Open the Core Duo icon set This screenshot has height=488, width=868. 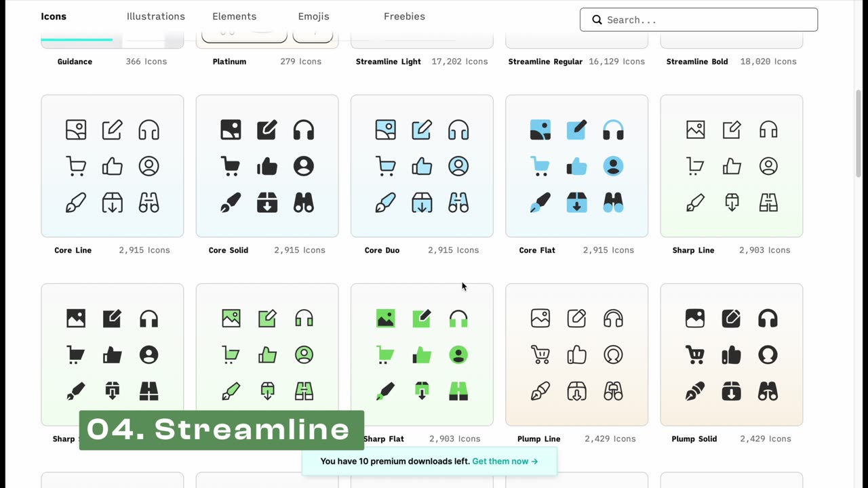pos(422,166)
